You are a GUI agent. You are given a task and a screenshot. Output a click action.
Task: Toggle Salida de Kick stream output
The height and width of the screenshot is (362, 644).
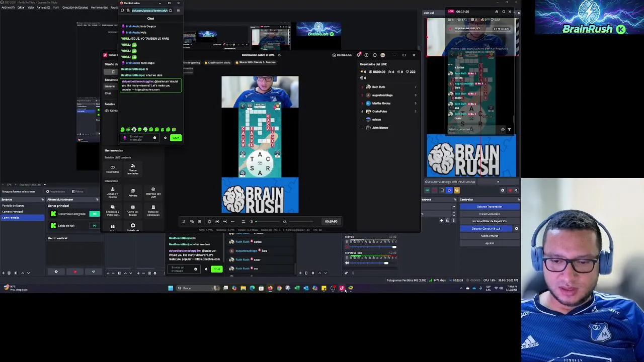pyautogui.click(x=95, y=226)
